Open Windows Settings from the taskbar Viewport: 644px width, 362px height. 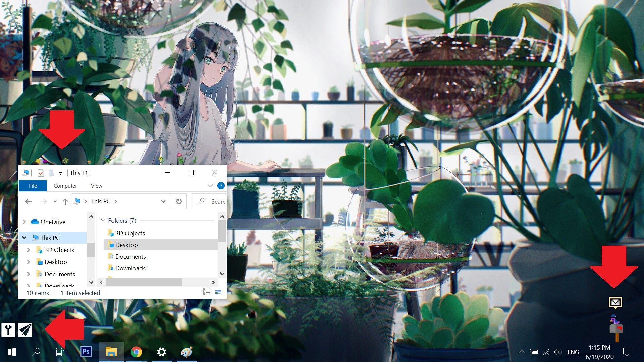coord(162,352)
